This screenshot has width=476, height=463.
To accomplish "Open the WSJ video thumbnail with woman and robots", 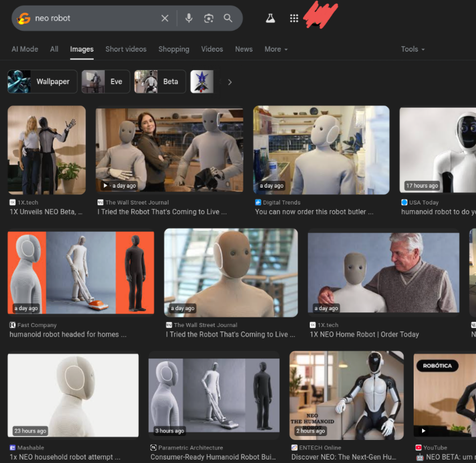I will (x=170, y=150).
